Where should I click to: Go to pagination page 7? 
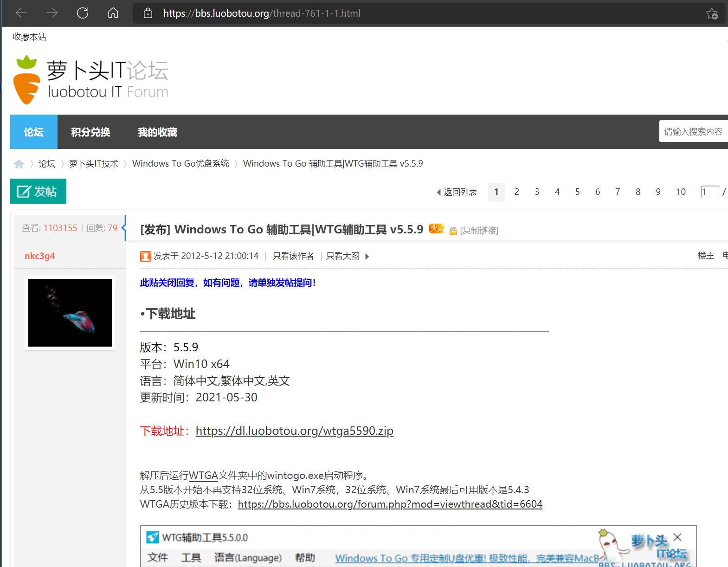coord(618,192)
